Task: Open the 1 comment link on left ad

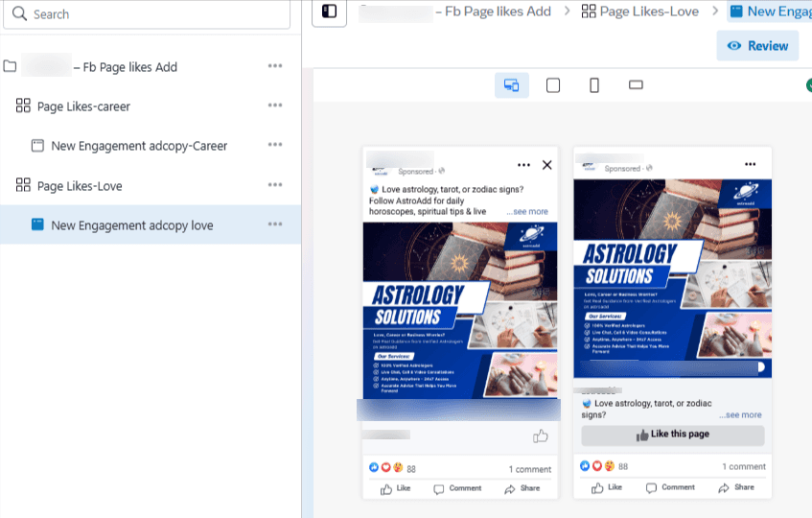Action: [530, 469]
